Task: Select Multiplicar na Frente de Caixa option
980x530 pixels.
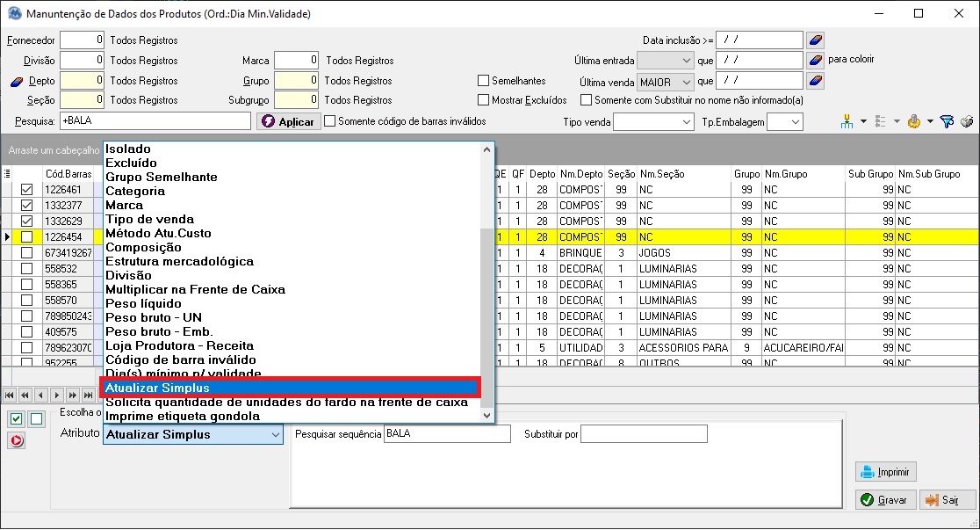Action: coord(195,290)
